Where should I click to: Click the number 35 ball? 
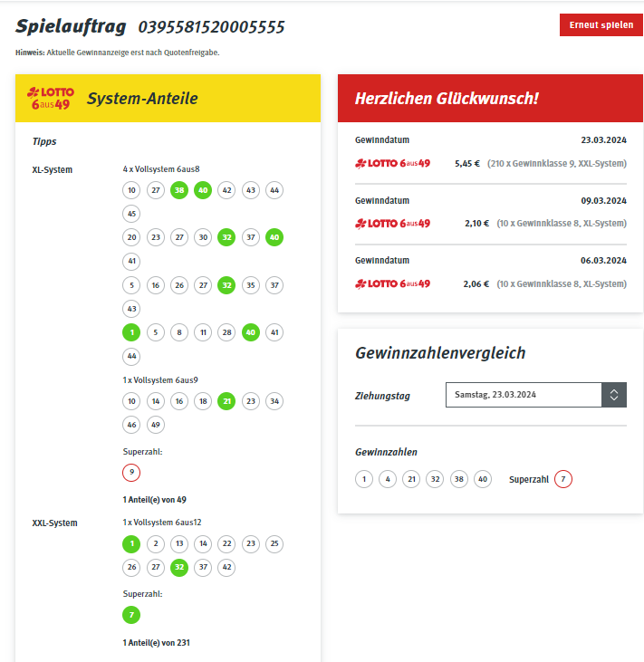tap(251, 285)
